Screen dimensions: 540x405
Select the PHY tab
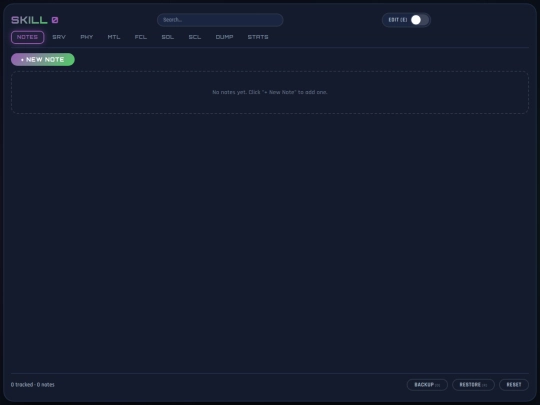coord(87,37)
